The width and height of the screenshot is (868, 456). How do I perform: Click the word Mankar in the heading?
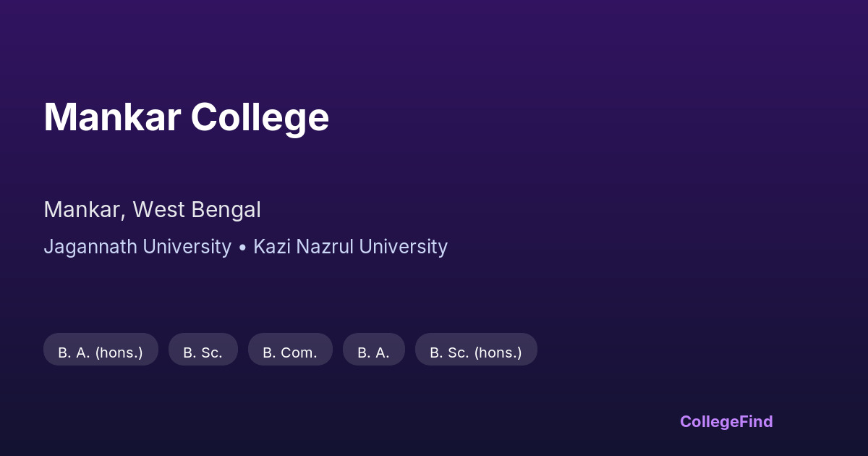112,117
